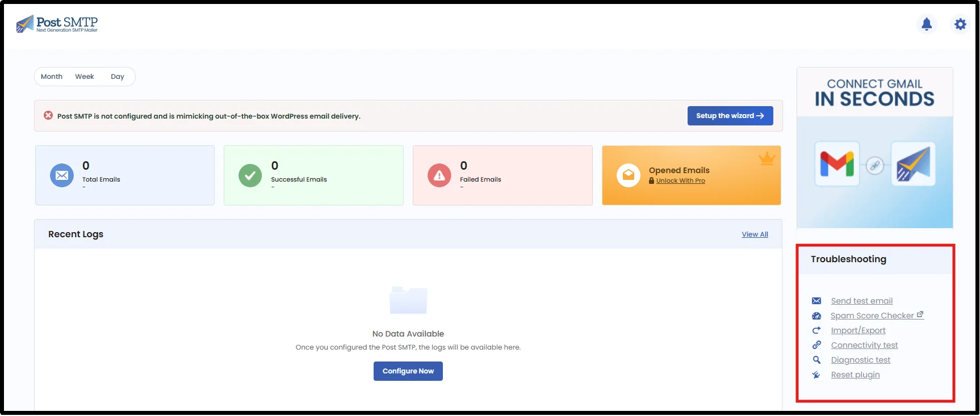Click the Reset plugin link
The width and height of the screenshot is (980, 416).
pos(856,375)
